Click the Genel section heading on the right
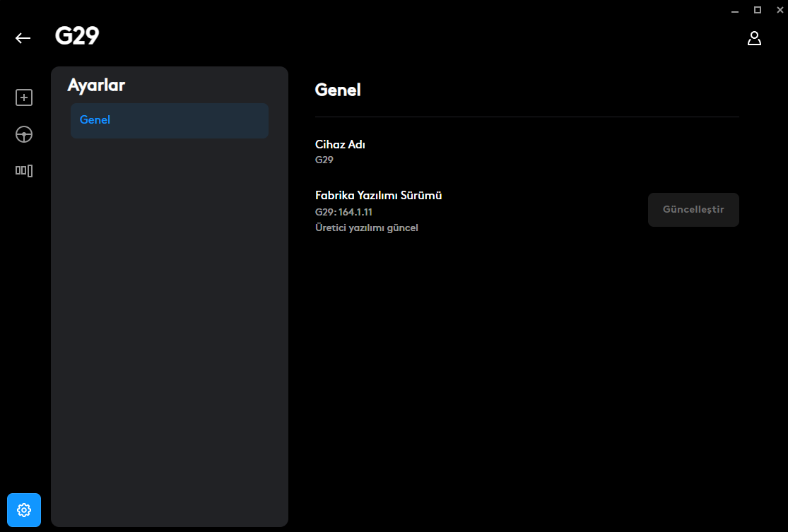This screenshot has width=788, height=532. pos(338,90)
